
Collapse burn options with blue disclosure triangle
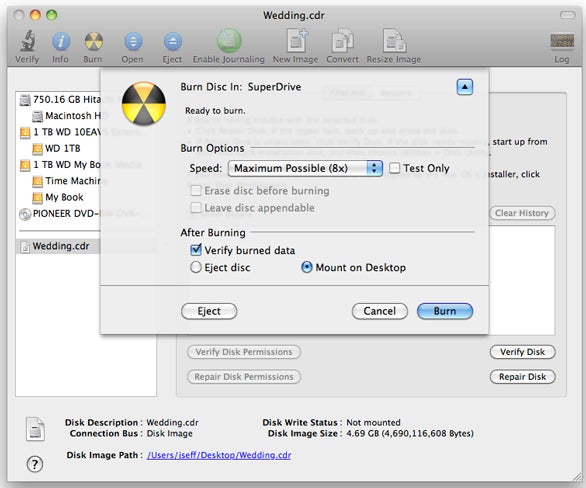[x=465, y=87]
